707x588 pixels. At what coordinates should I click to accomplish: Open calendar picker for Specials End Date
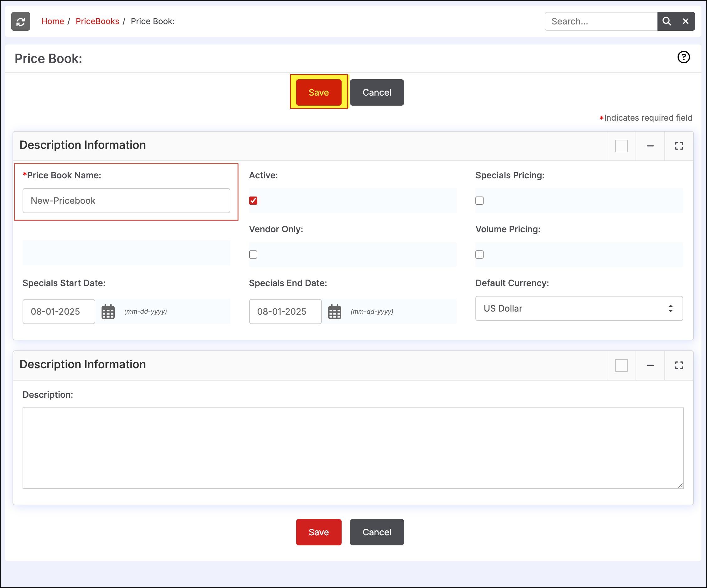335,312
